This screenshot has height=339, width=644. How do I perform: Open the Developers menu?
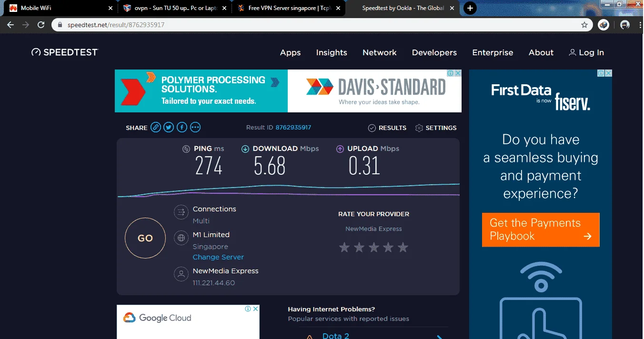(434, 52)
